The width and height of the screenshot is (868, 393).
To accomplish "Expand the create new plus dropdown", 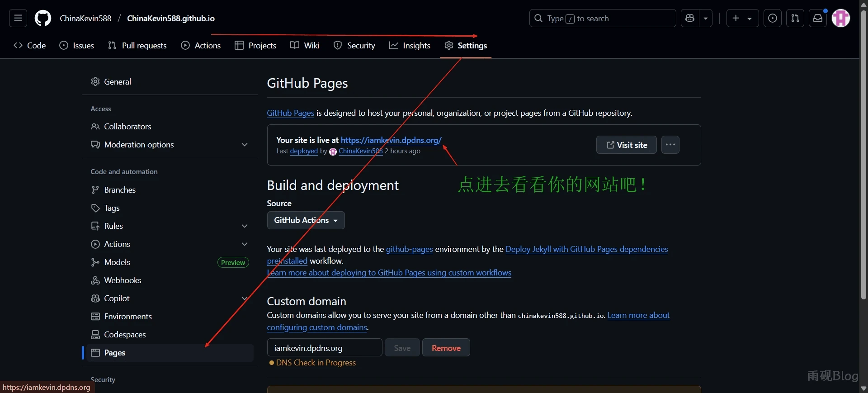I will tap(742, 19).
